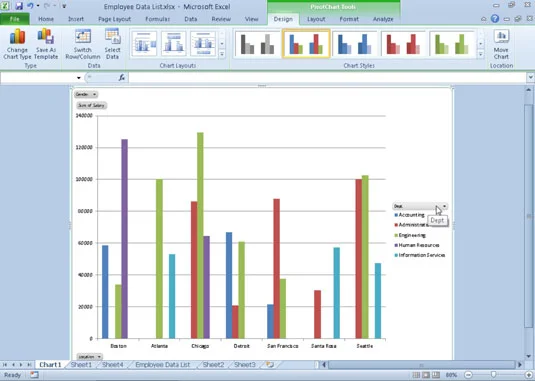Open Customize Quick Access Toolbar dropdown
The width and height of the screenshot is (535, 381).
(x=64, y=6)
